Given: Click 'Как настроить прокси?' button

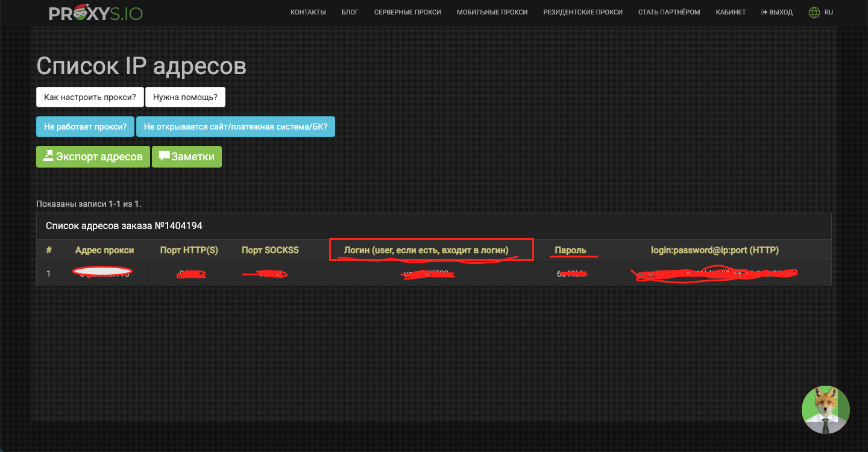Looking at the screenshot, I should click(x=90, y=97).
